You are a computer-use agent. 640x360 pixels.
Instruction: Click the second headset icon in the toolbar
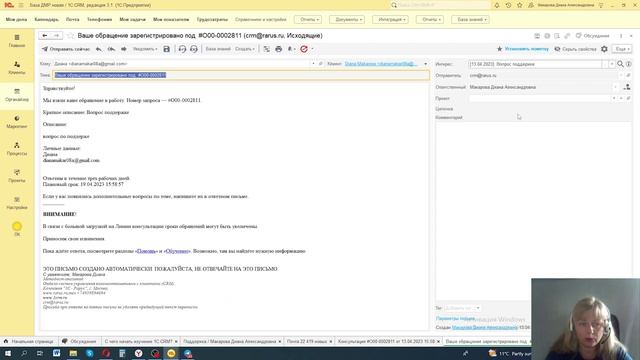point(194,49)
